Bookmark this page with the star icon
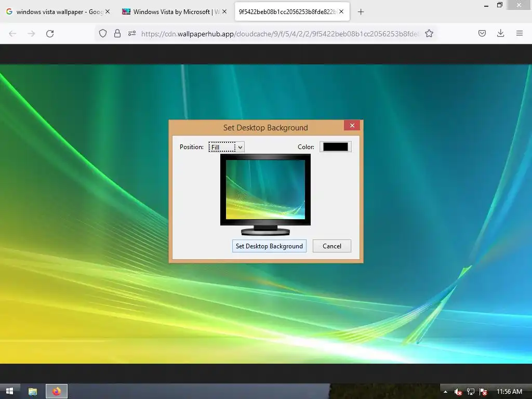The width and height of the screenshot is (532, 399). tap(429, 33)
